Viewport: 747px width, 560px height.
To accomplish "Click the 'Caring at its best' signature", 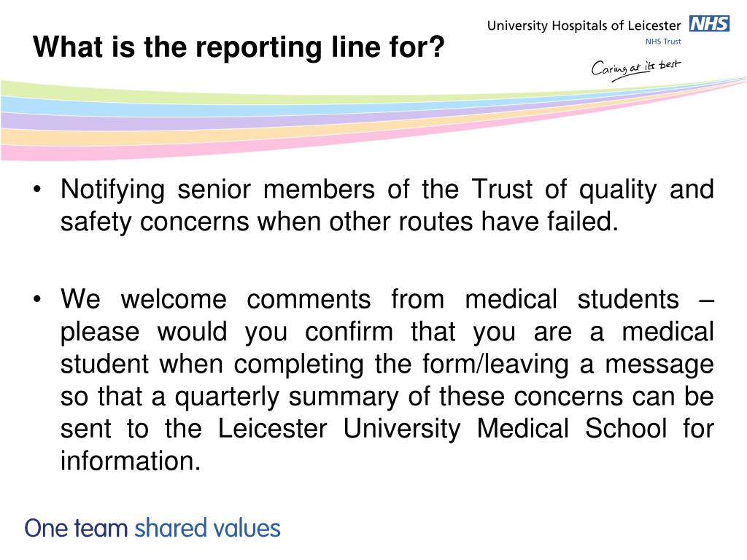I will (x=636, y=69).
